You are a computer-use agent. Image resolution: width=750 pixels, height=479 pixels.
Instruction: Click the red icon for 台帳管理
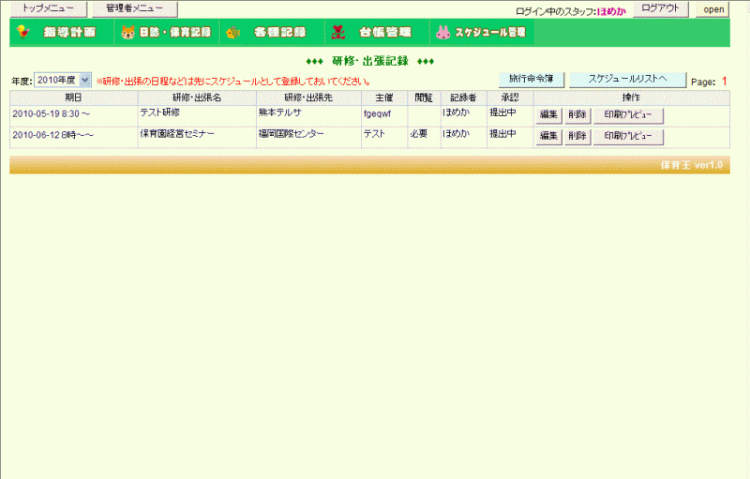click(x=340, y=32)
